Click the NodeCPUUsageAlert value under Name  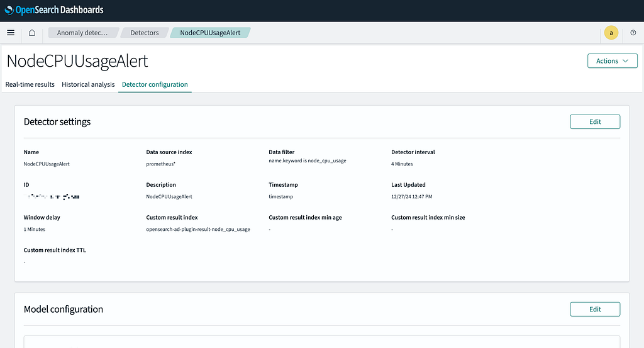pos(47,164)
